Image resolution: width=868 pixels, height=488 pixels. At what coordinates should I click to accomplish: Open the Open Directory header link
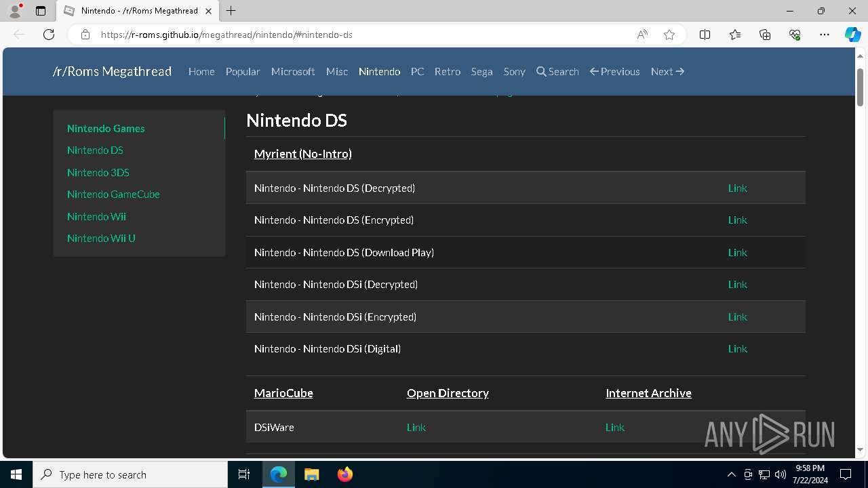tap(448, 393)
